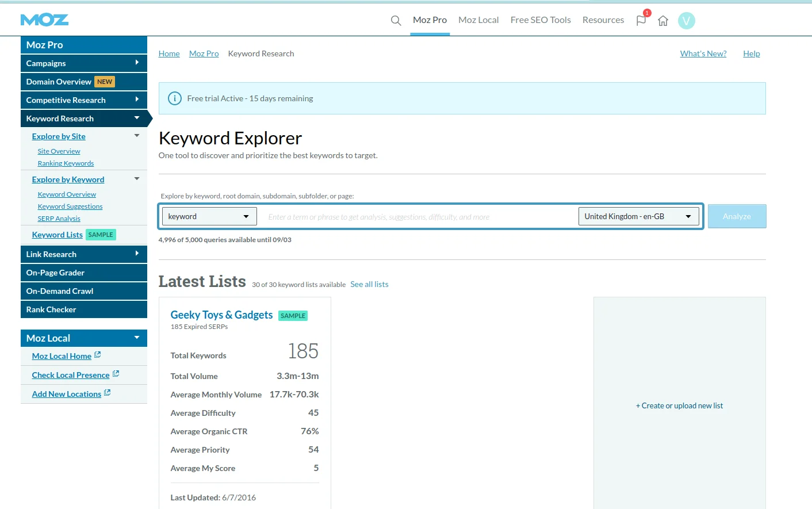Open the What's New? link
Screen dimensions: 812x509
click(703, 53)
